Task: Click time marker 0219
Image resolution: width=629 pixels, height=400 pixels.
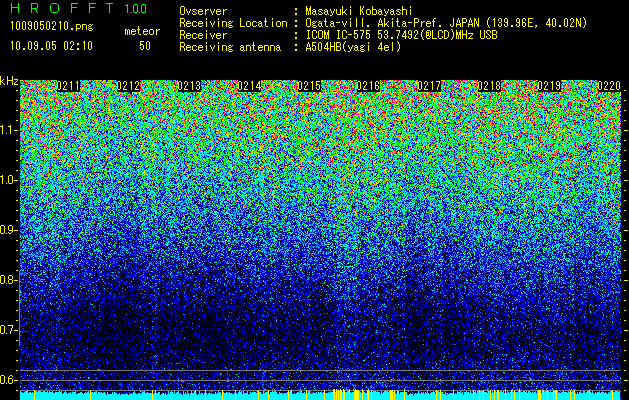Action: pos(549,86)
